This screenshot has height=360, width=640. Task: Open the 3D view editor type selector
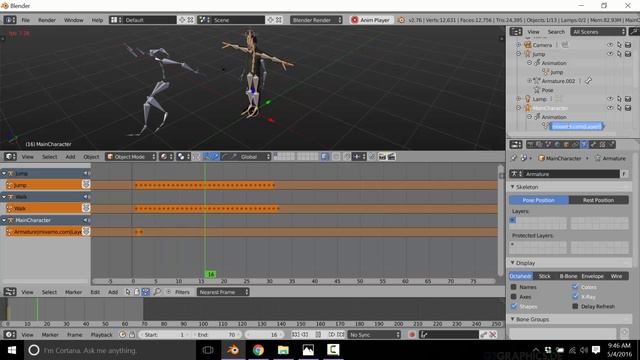(10, 157)
